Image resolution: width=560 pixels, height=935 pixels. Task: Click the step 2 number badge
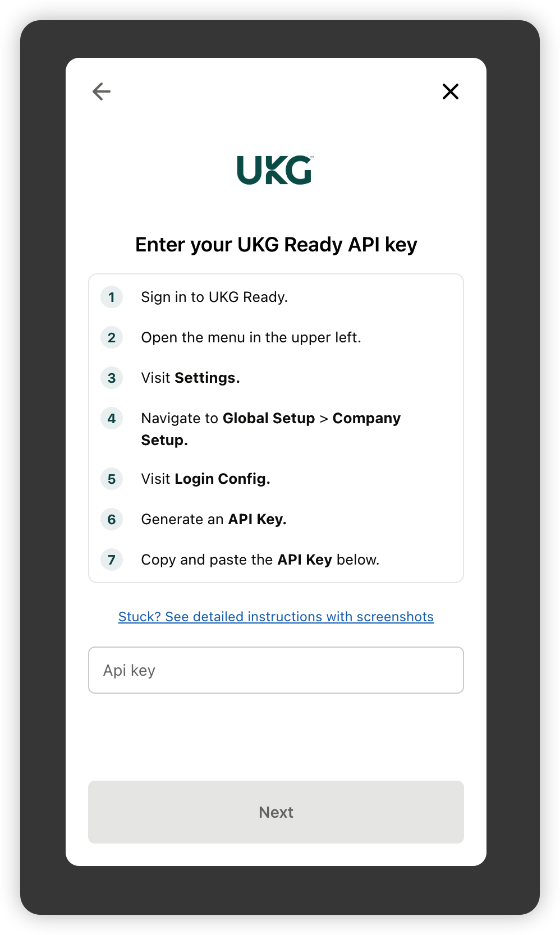(112, 337)
